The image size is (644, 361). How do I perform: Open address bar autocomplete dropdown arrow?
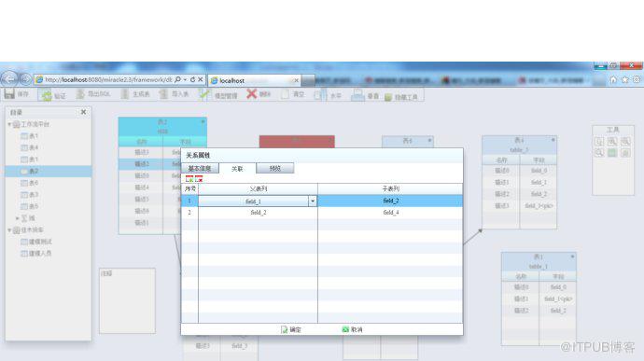[x=185, y=79]
